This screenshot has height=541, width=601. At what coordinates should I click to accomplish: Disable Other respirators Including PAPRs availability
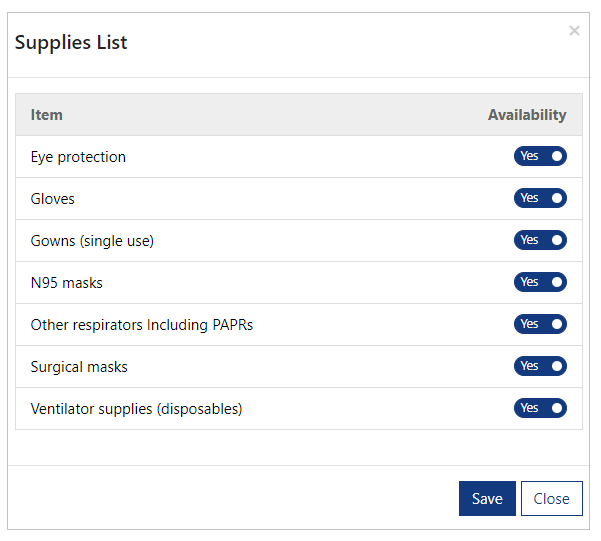click(540, 324)
